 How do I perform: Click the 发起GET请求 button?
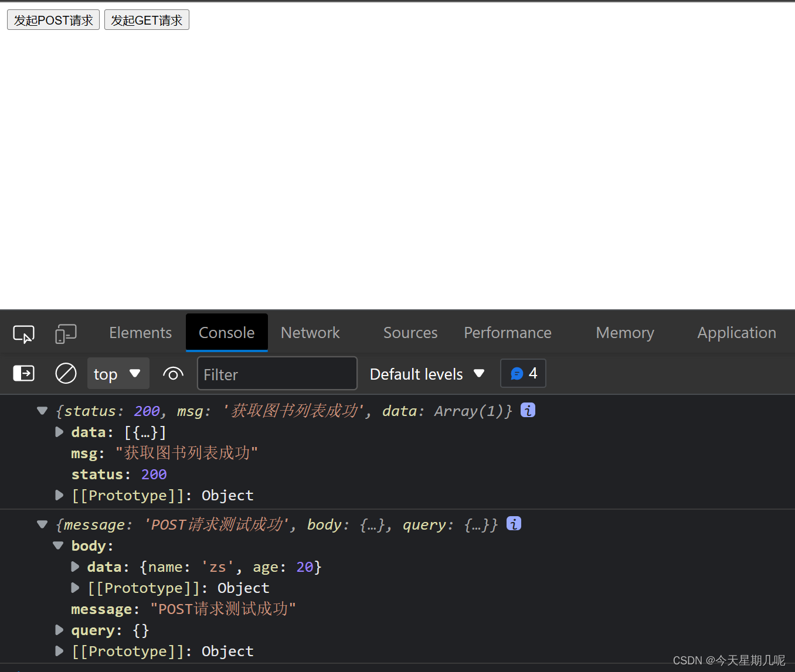pyautogui.click(x=147, y=19)
